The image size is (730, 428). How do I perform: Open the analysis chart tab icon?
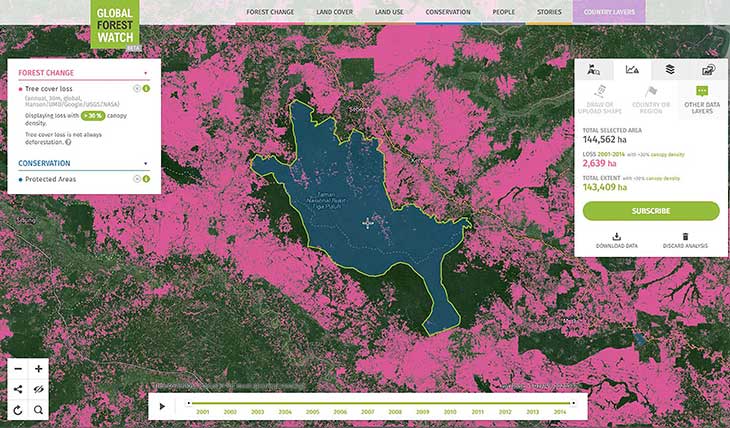point(632,70)
